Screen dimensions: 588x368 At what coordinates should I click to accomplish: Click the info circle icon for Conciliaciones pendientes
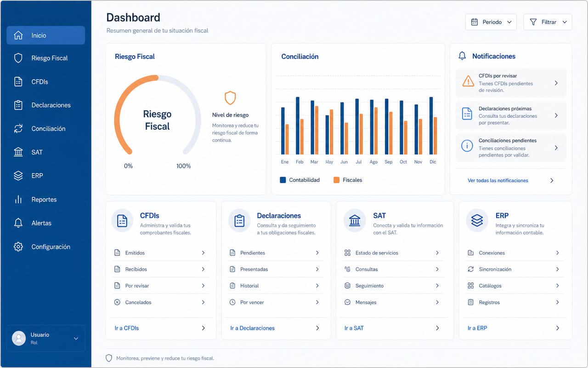click(x=467, y=146)
